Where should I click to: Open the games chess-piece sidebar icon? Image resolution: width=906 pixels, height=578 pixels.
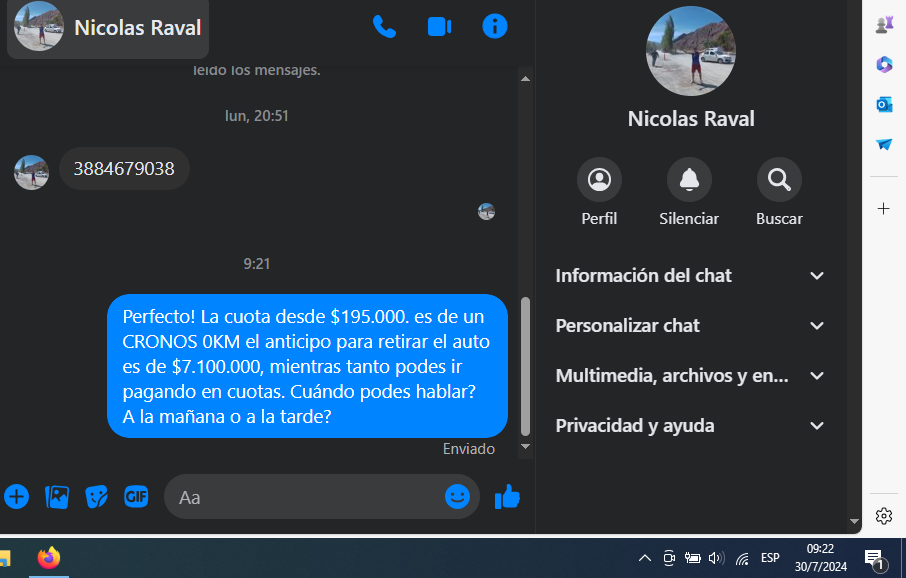click(x=884, y=25)
